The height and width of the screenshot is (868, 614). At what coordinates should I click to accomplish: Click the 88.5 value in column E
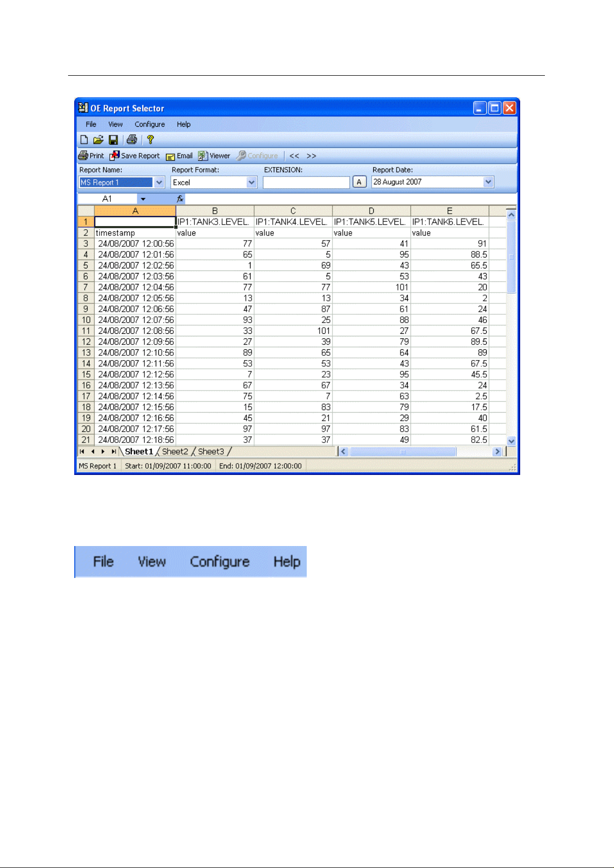[x=450, y=254]
